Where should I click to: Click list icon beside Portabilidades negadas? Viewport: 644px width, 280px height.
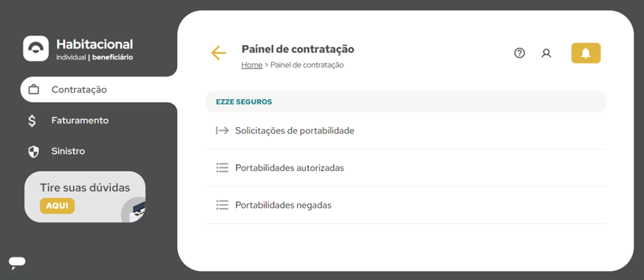pyautogui.click(x=222, y=205)
